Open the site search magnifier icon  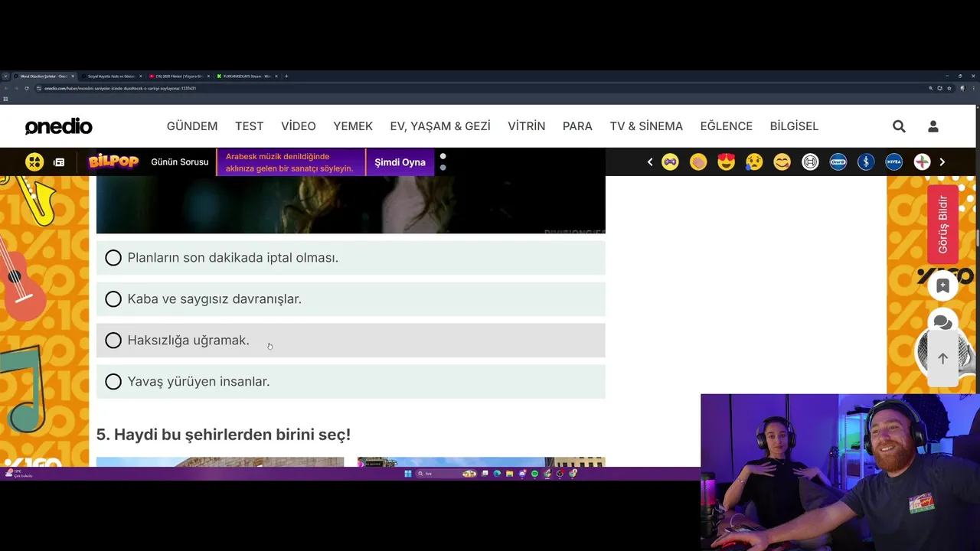tap(899, 126)
